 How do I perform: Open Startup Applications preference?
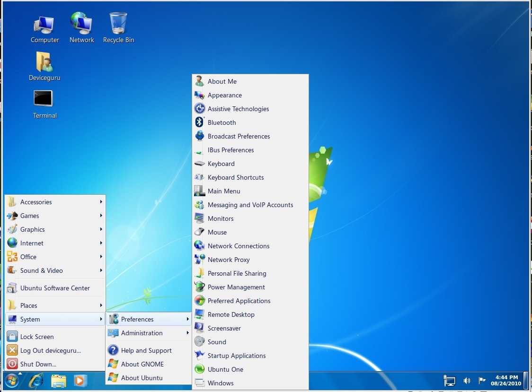point(250,356)
